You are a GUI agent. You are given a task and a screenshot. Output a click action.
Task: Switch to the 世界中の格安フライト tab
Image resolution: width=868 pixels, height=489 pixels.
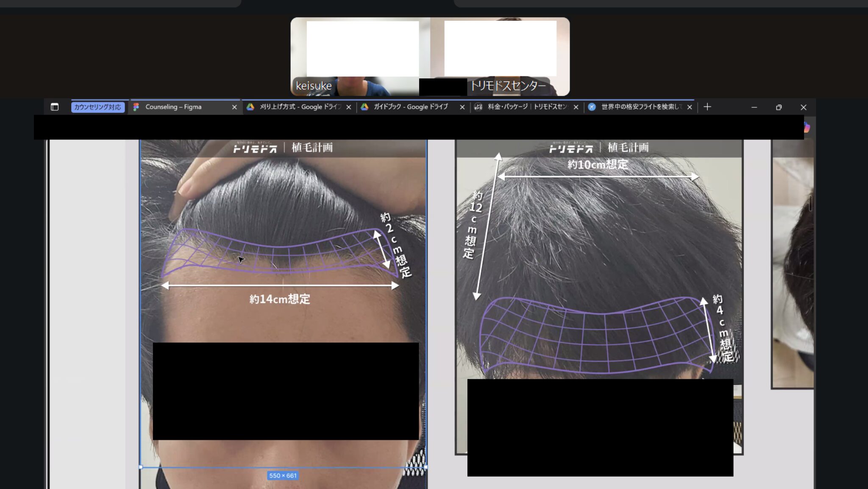coord(638,107)
